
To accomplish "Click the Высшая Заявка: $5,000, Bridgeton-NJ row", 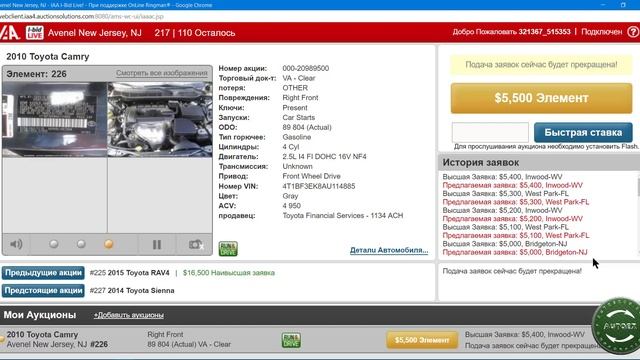I will click(504, 244).
